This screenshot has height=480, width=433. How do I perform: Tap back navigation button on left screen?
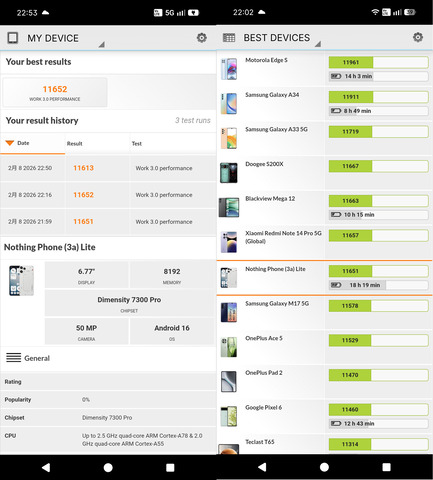point(46,467)
